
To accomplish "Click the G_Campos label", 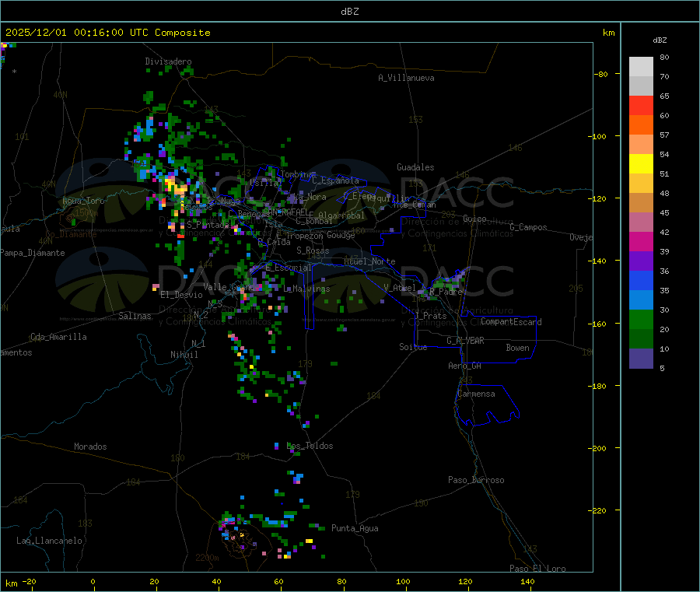I will click(x=528, y=227).
